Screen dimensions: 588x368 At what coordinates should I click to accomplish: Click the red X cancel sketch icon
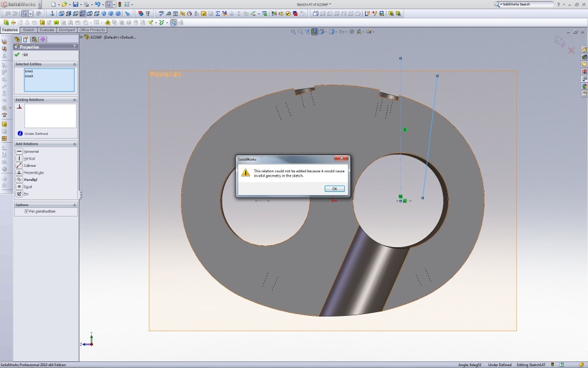click(x=571, y=50)
